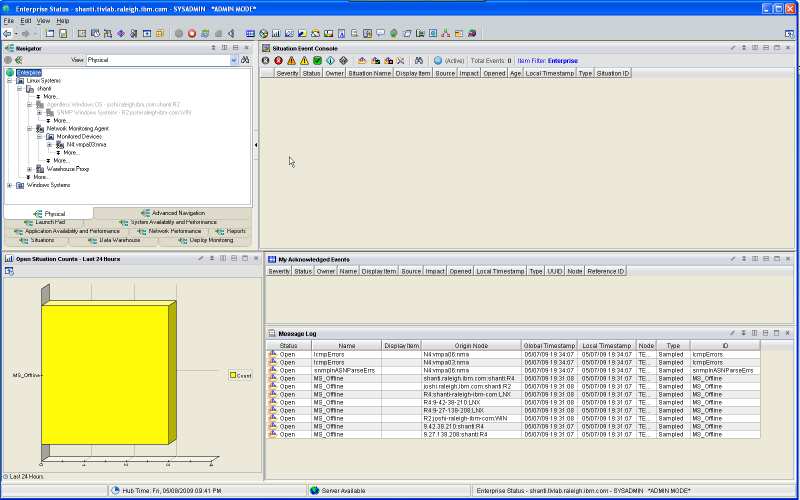Click the Item Filter Enterprise link
800x500 pixels.
[x=562, y=61]
